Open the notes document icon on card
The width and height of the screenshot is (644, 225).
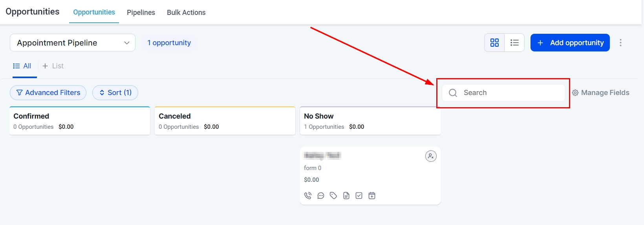pos(346,196)
